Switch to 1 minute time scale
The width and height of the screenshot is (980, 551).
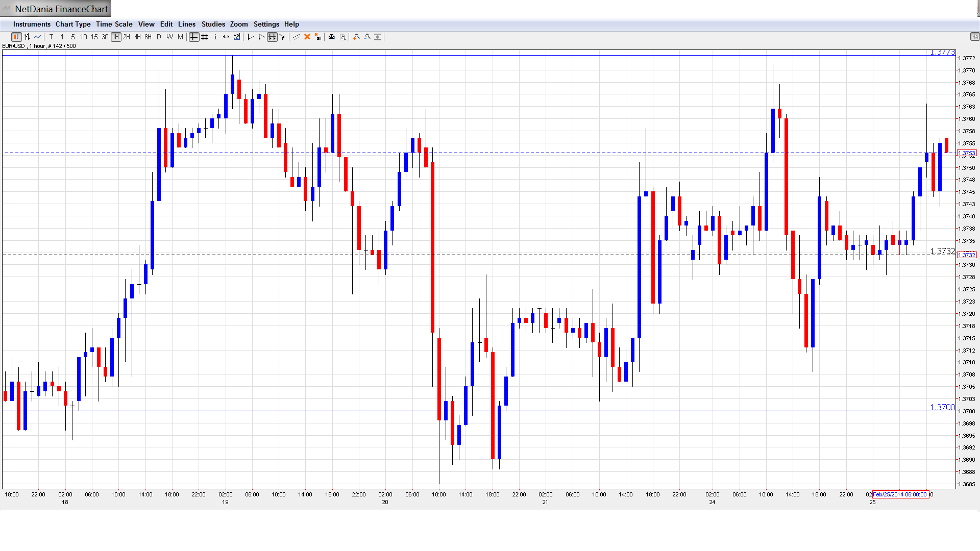click(x=62, y=37)
